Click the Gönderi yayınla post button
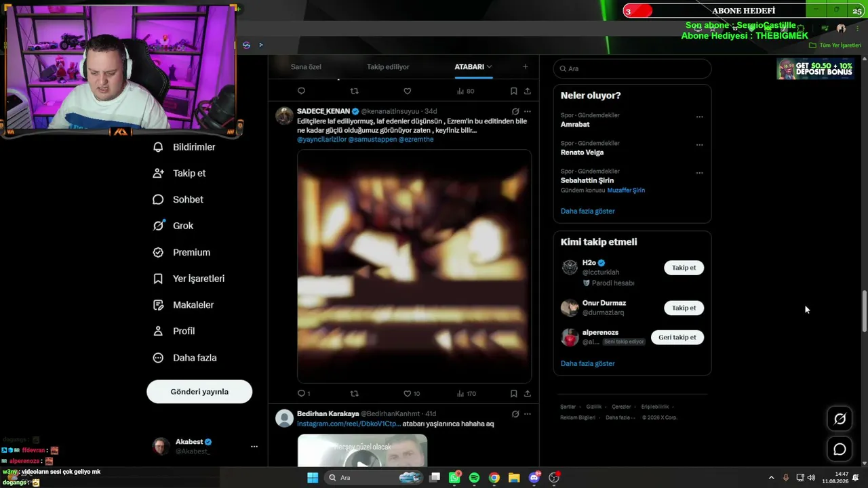Screen dimensions: 868x488 click(x=199, y=392)
